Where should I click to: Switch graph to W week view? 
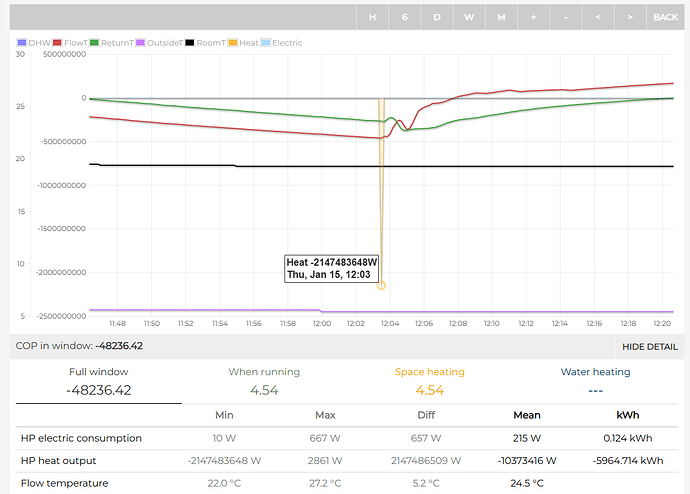coord(468,17)
